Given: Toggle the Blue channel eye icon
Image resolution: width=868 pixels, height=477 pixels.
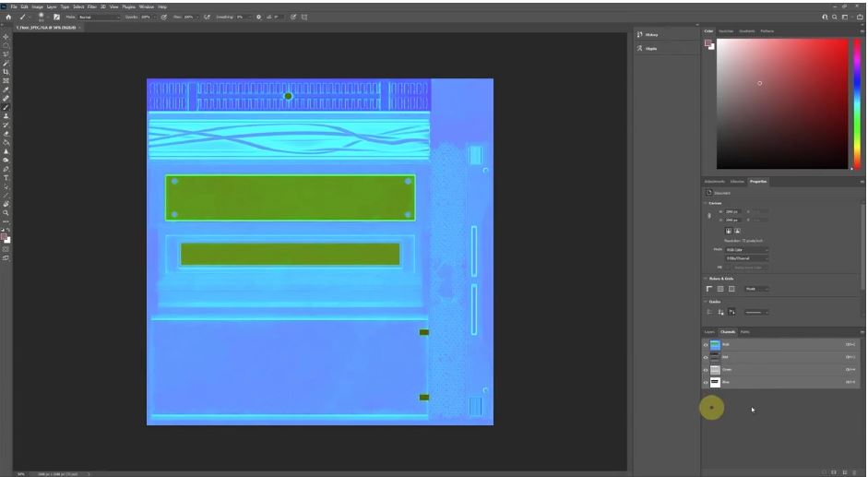Looking at the screenshot, I should click(x=706, y=382).
